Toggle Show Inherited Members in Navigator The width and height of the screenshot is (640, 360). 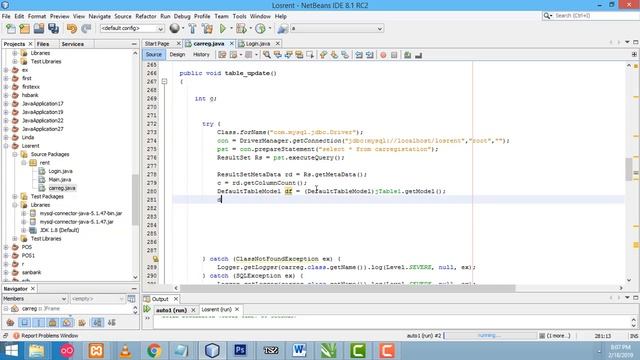(x=10, y=323)
